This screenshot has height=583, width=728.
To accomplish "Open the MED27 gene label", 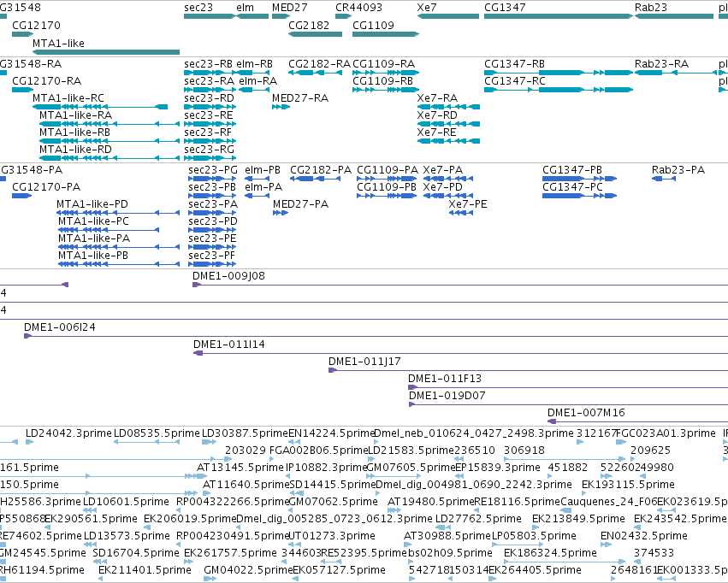I will point(289,8).
